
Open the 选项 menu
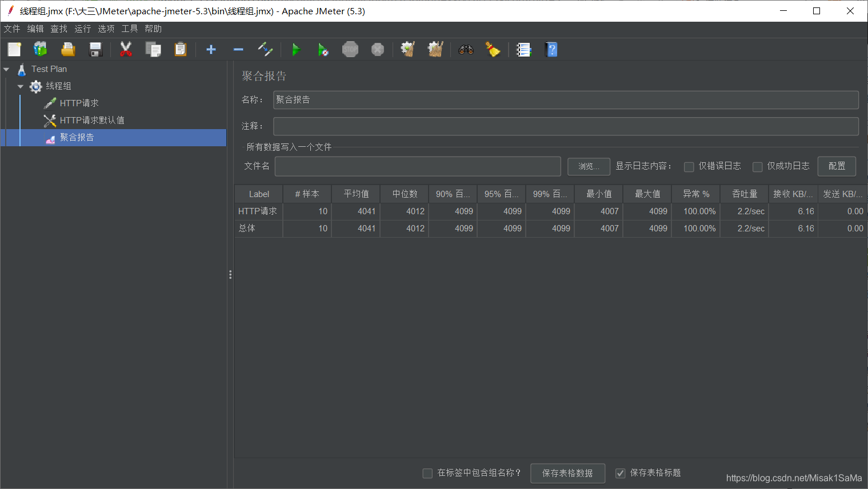pyautogui.click(x=106, y=29)
